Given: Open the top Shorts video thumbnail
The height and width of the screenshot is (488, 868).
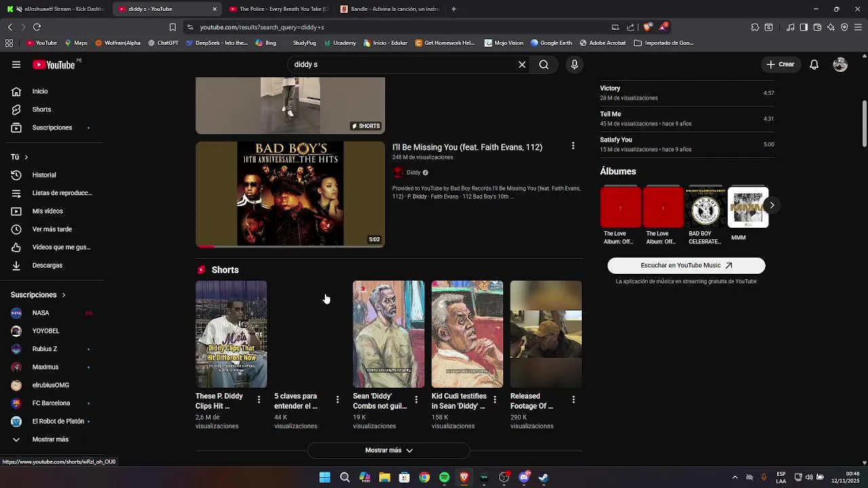Looking at the screenshot, I should [x=290, y=105].
